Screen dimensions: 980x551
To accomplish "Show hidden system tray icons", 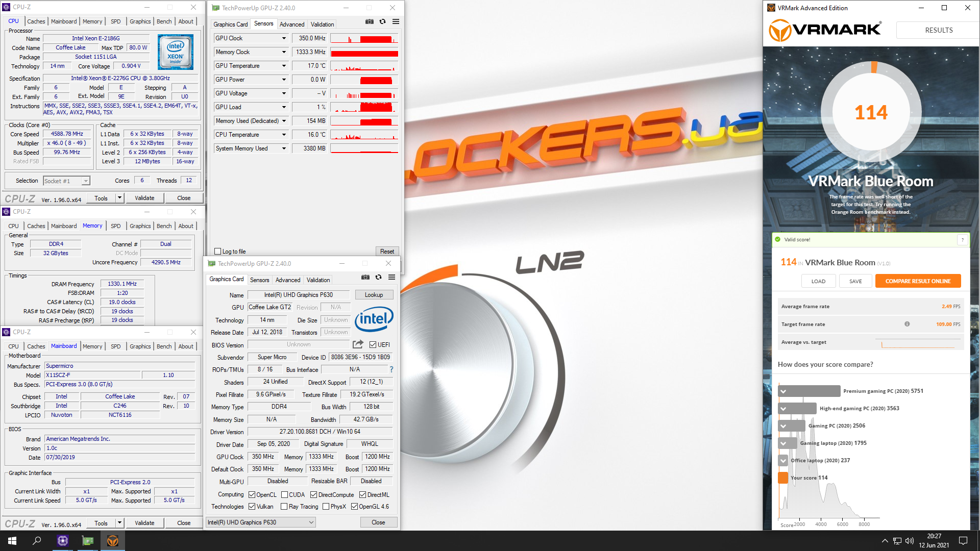I will (x=885, y=541).
